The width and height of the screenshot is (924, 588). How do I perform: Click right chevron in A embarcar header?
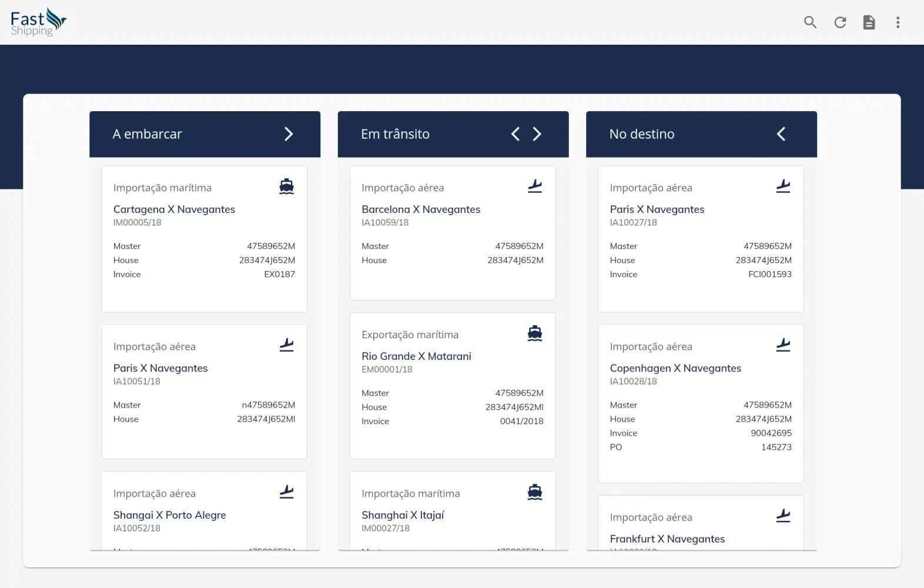(289, 134)
